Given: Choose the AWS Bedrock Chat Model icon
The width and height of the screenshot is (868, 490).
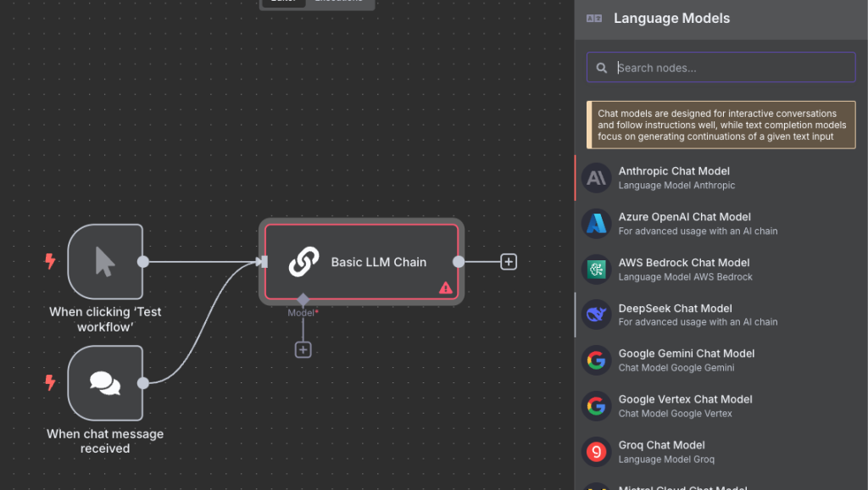Looking at the screenshot, I should tap(597, 270).
